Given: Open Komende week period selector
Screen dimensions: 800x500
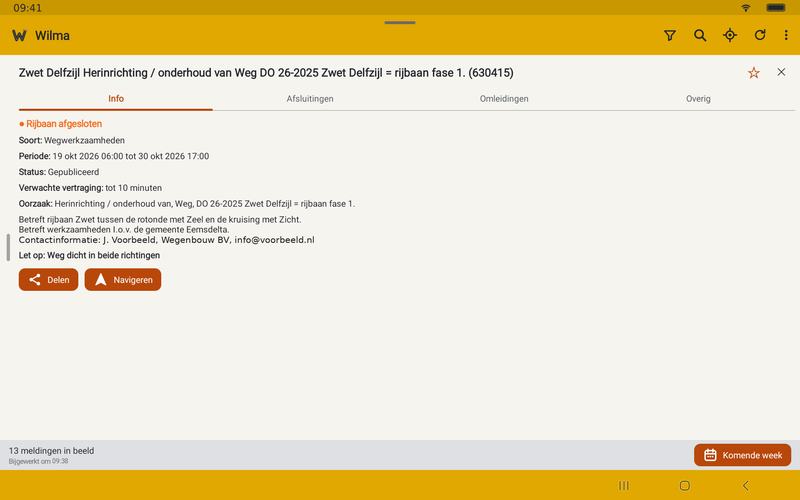Looking at the screenshot, I should [742, 455].
